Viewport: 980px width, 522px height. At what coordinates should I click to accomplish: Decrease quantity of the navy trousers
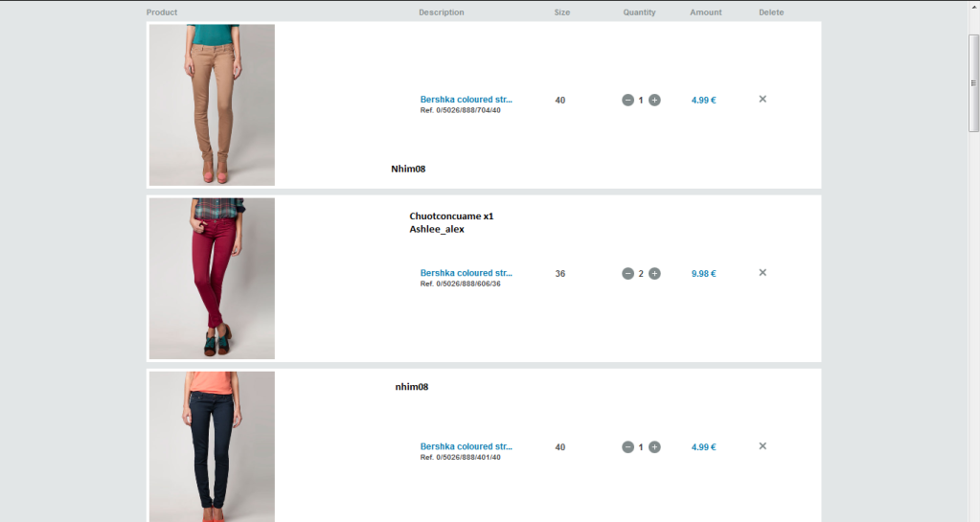[627, 447]
